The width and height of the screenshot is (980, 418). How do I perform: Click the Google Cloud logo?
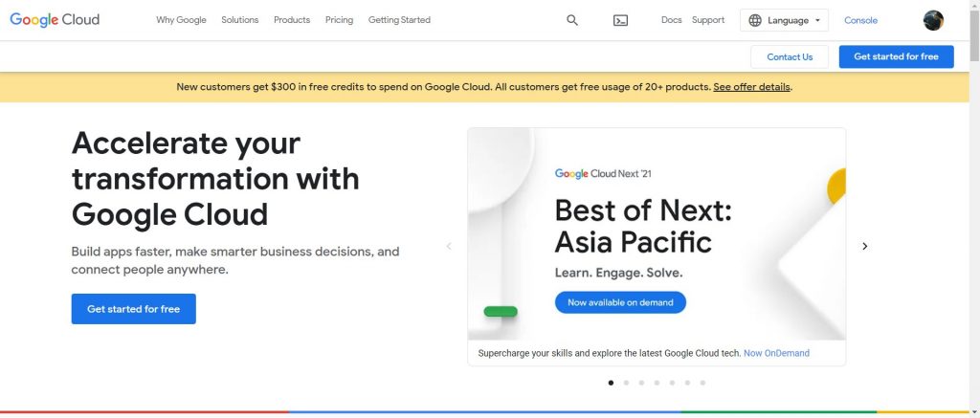[x=55, y=20]
